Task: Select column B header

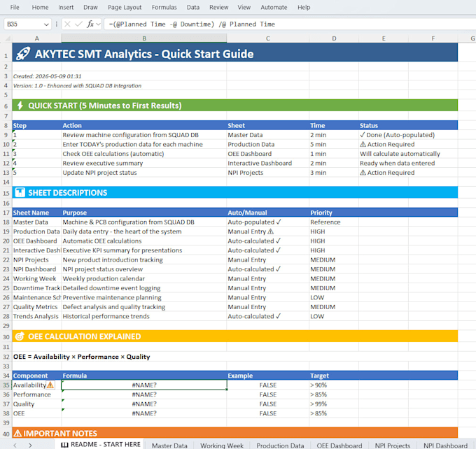Action: click(x=144, y=38)
